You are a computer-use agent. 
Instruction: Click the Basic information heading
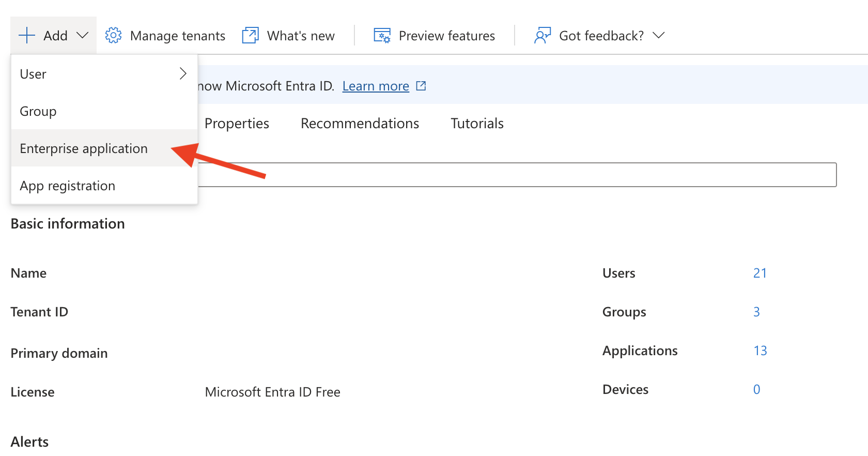point(68,224)
